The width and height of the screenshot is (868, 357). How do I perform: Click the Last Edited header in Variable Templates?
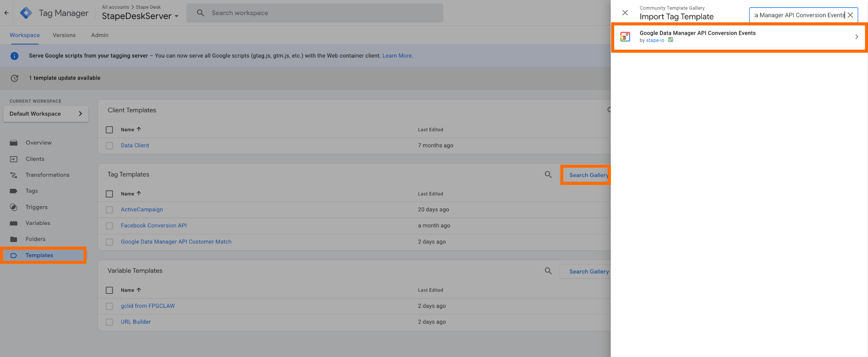[x=430, y=290]
